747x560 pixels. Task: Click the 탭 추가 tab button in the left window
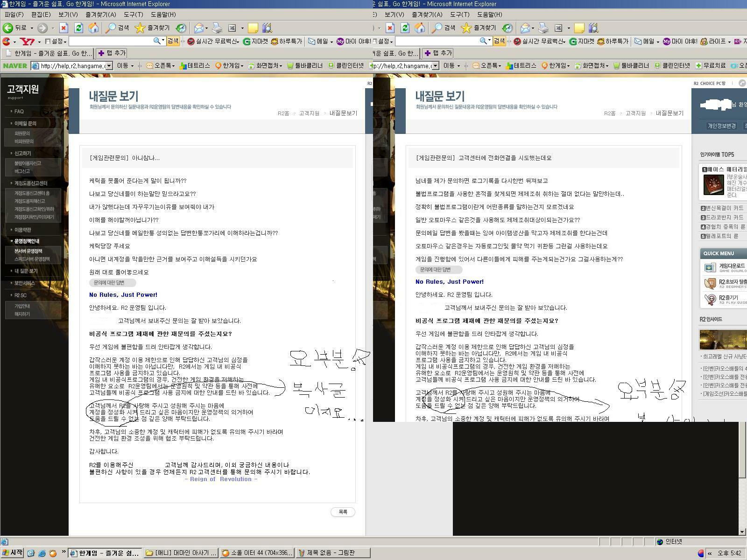coord(111,53)
